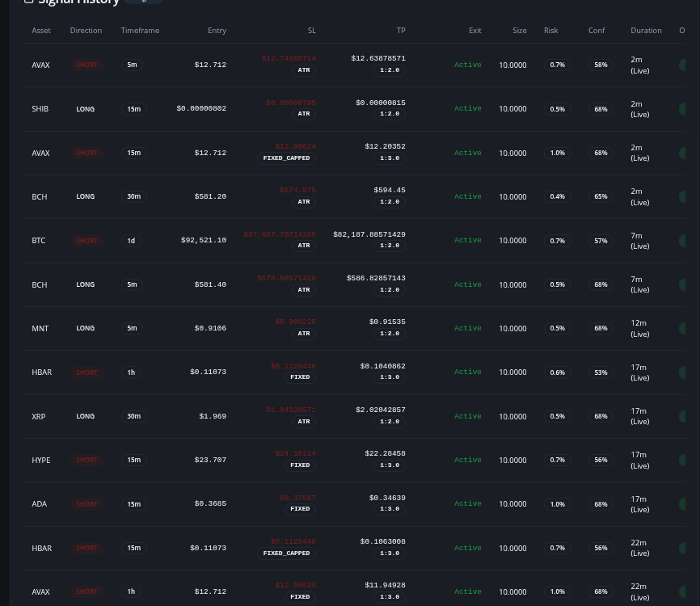
Task: Click the stop loss value $0.00000795
Action: 291,103
